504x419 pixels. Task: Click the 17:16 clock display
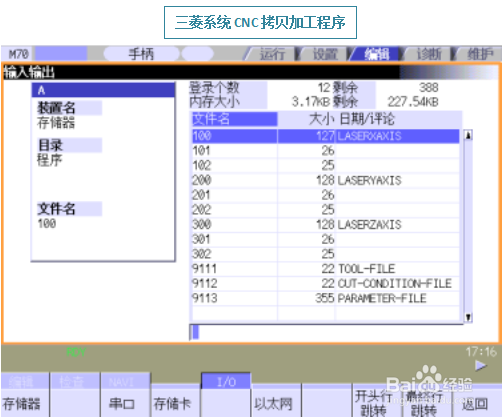pyautogui.click(x=481, y=352)
